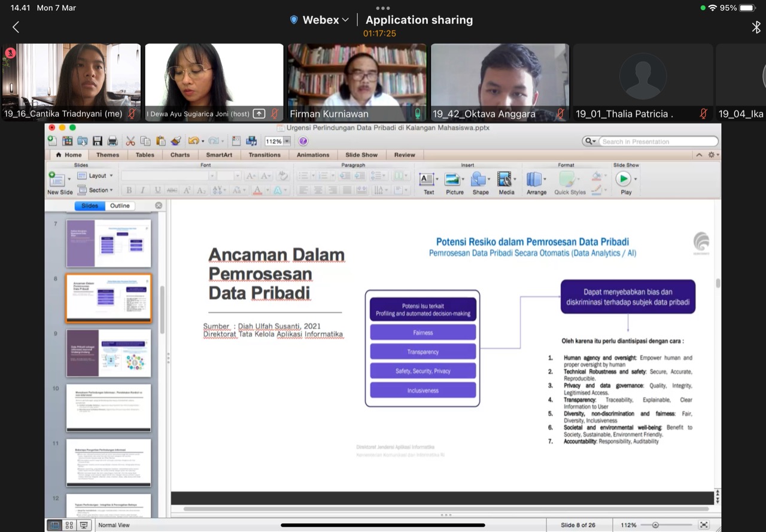The height and width of the screenshot is (532, 766).
Task: Switch to the Transitions tab
Action: click(x=265, y=155)
